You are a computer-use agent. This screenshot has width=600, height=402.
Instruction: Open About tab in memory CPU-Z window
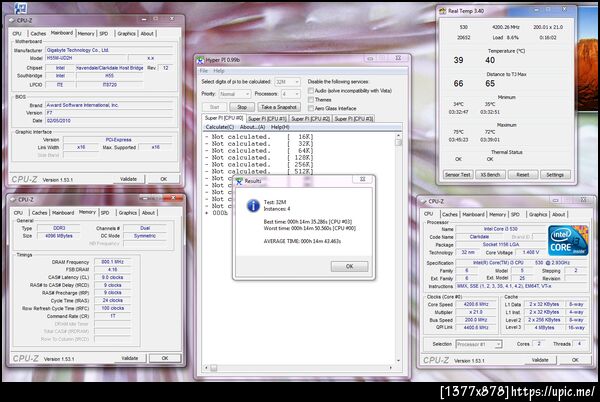click(148, 213)
